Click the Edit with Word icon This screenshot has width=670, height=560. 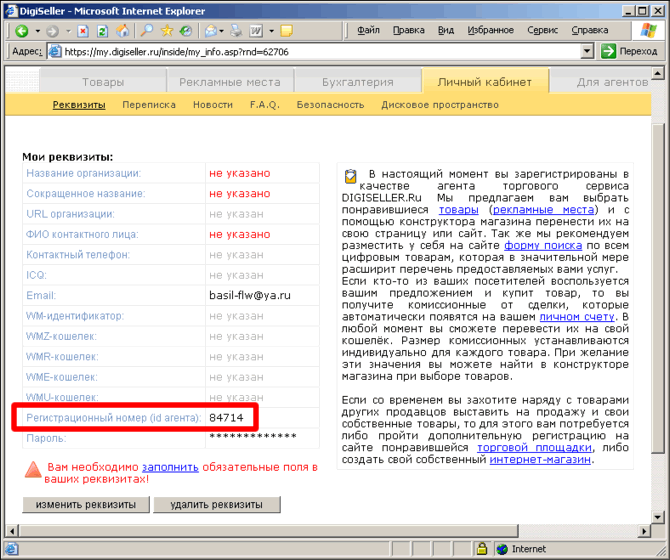tap(256, 31)
